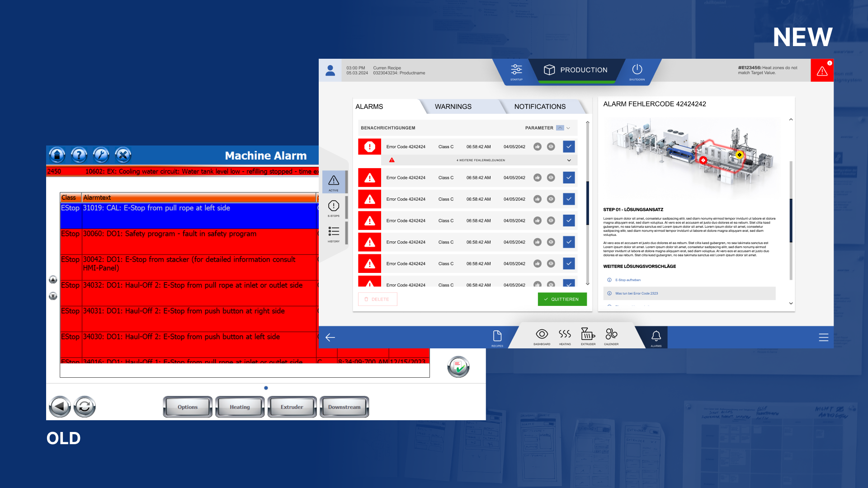Select the NOTIFICATIONS tab
The height and width of the screenshot is (488, 868).
click(x=539, y=107)
